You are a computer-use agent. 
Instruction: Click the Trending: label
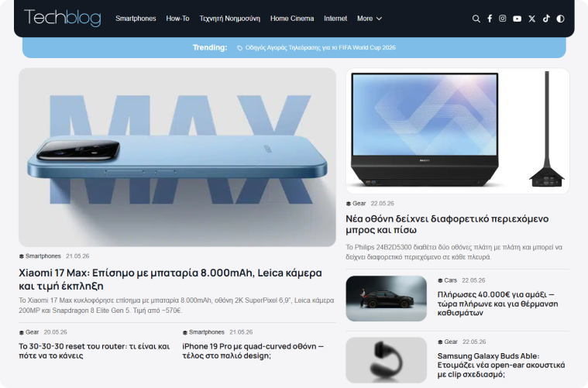coord(210,47)
